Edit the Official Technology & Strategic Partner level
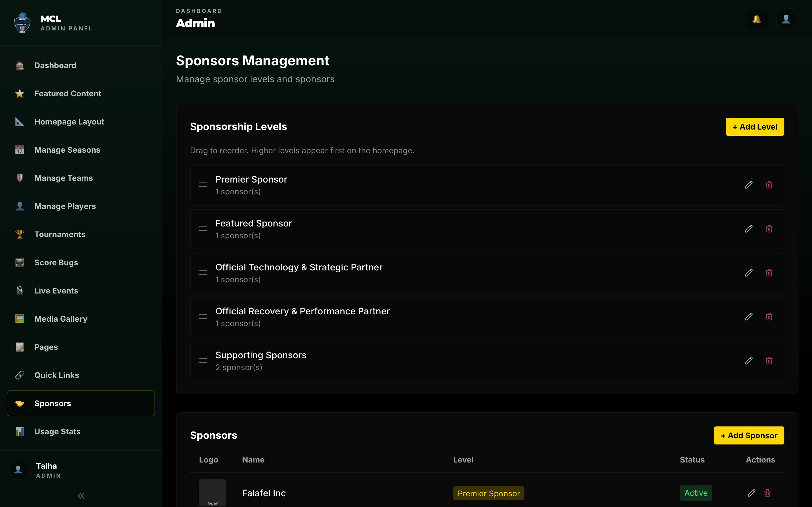The height and width of the screenshot is (507, 812). pyautogui.click(x=749, y=273)
